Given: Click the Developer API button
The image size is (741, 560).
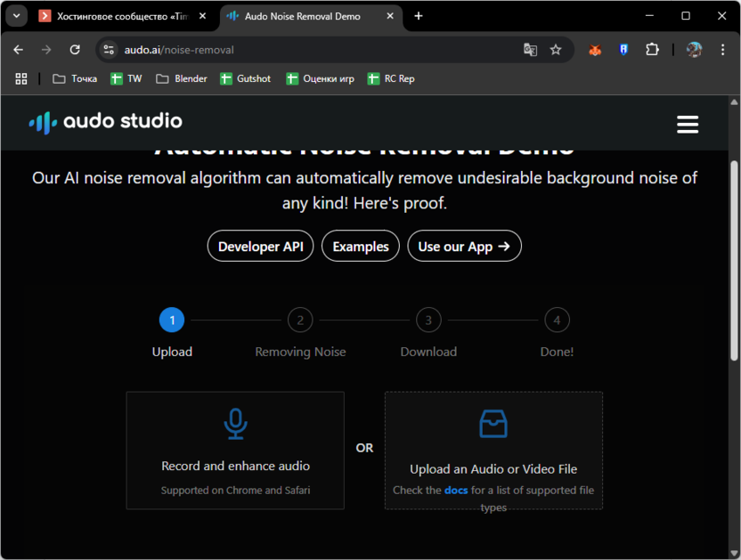Looking at the screenshot, I should coord(260,247).
